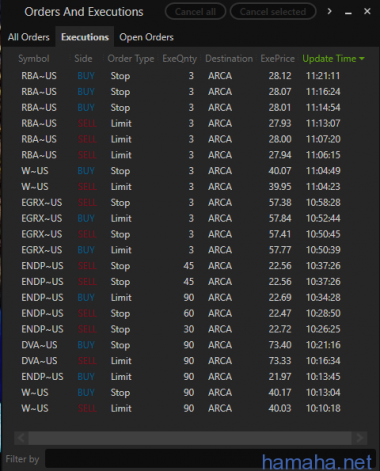Sort by the Order Type column header

pos(131,59)
